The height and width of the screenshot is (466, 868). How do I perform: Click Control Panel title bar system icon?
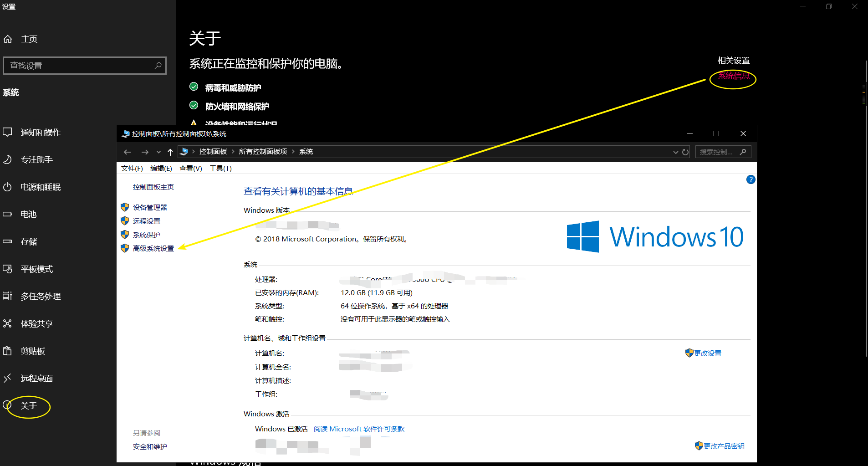[126, 133]
